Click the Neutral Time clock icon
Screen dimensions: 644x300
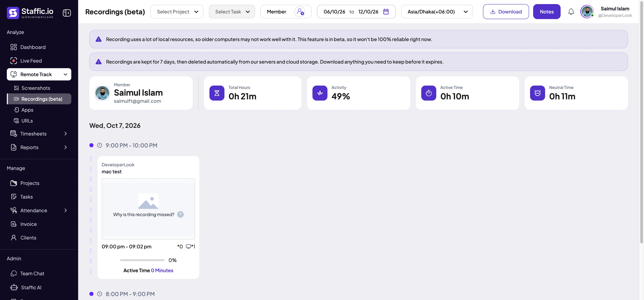coord(537,93)
